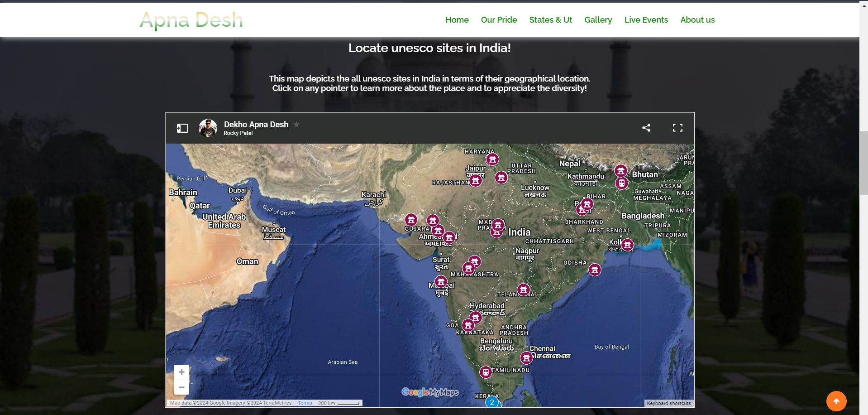Zoom in using the plus control
Image resolution: width=868 pixels, height=415 pixels.
click(x=181, y=372)
